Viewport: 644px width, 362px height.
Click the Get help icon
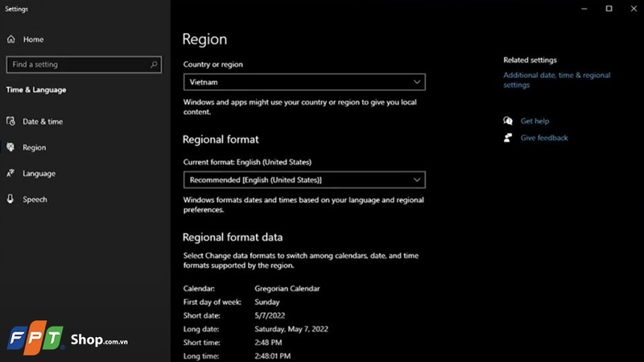pos(508,121)
